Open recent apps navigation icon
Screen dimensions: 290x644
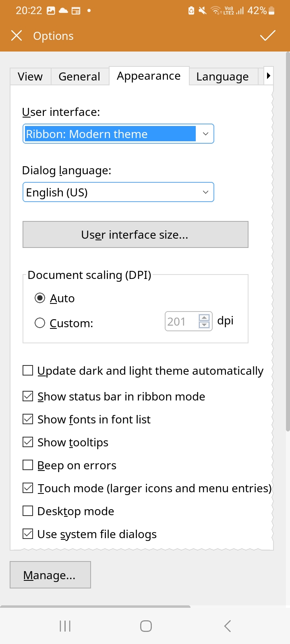pyautogui.click(x=65, y=626)
